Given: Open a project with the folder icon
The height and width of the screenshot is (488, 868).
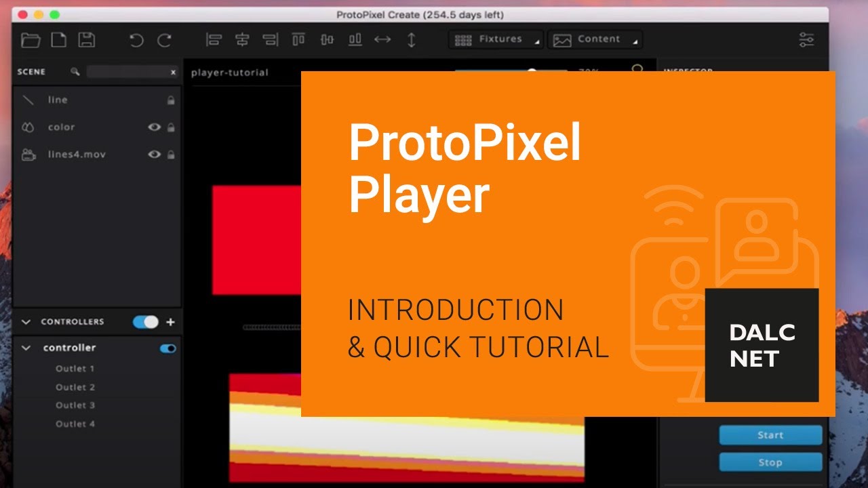Looking at the screenshot, I should (x=31, y=40).
